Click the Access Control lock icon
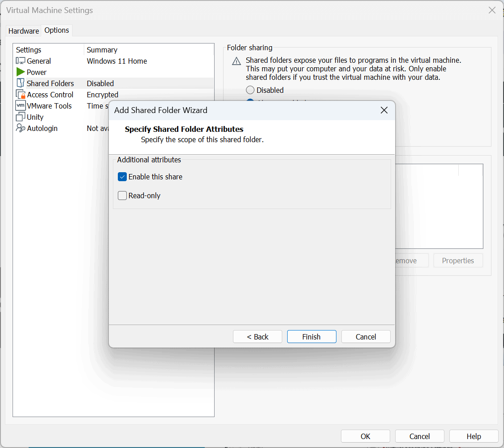The height and width of the screenshot is (448, 504). click(x=21, y=95)
